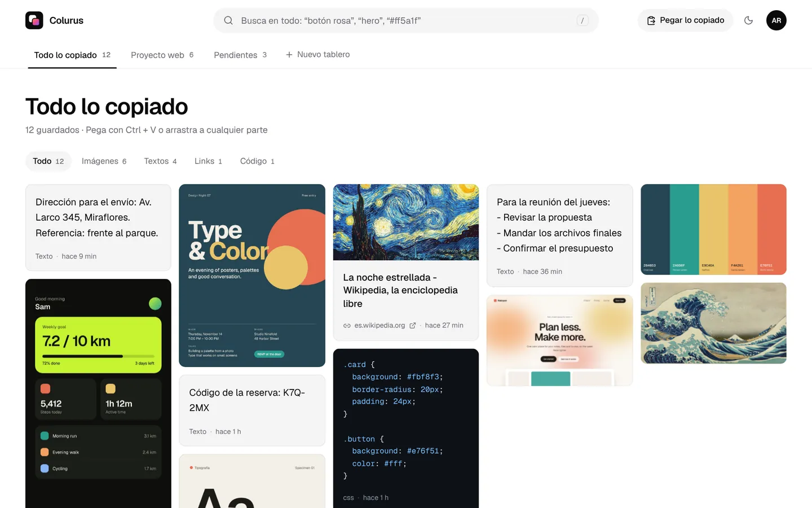The image size is (812, 508).
Task: Click the dark teal color in the palette image
Action: click(655, 229)
